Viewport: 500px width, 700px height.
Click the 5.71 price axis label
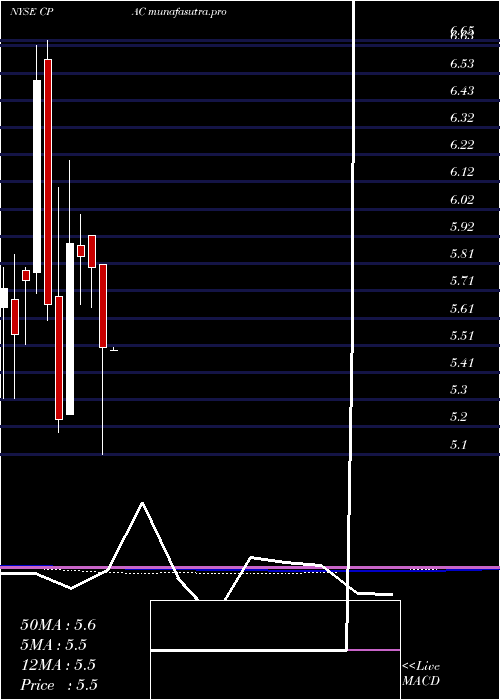[462, 281]
